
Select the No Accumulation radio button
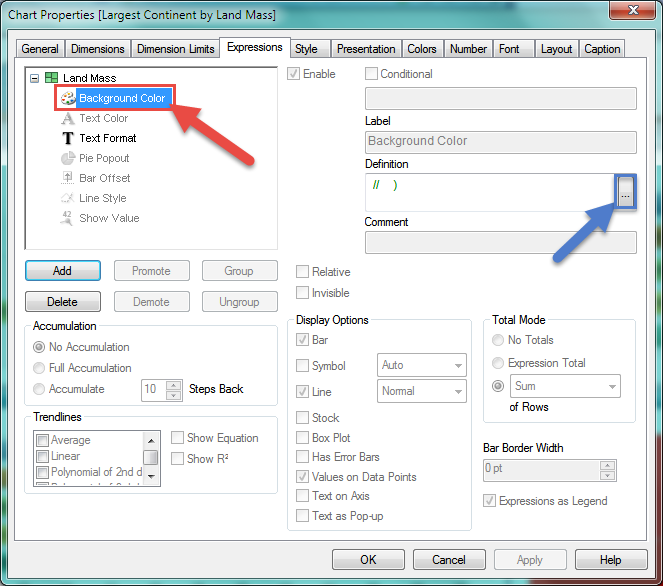pos(39,347)
